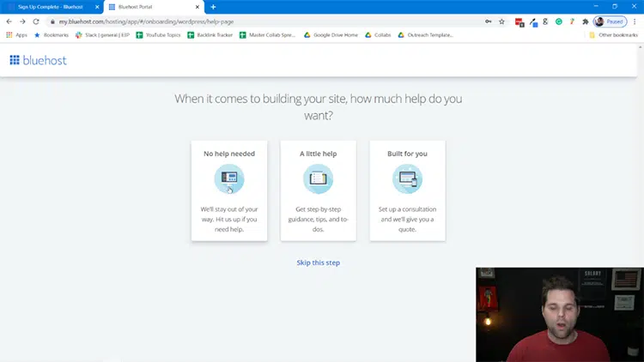
Task: Click the Skip this step link
Action: pos(318,262)
